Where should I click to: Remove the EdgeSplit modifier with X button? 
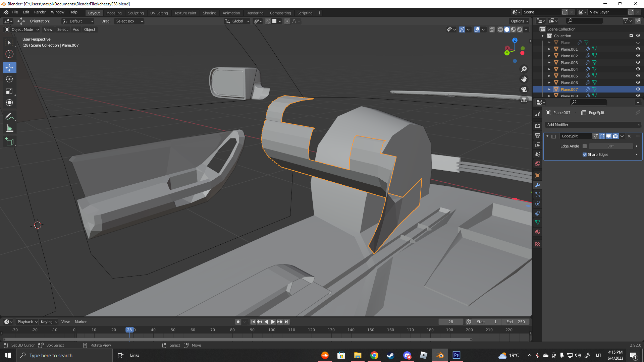(x=629, y=136)
